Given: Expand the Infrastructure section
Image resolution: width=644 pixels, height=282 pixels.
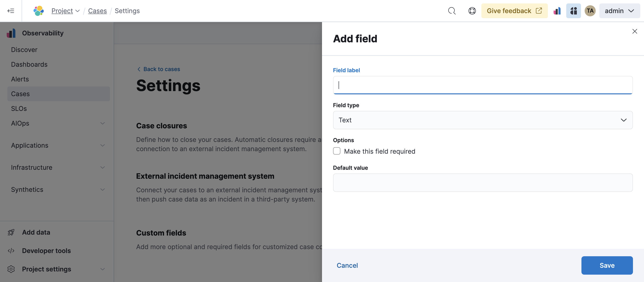Looking at the screenshot, I should pyautogui.click(x=103, y=167).
